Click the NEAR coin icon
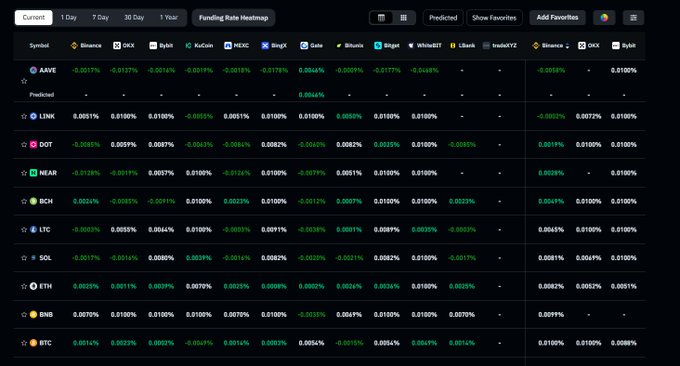Viewport: 680px width, 366px height. [33, 173]
